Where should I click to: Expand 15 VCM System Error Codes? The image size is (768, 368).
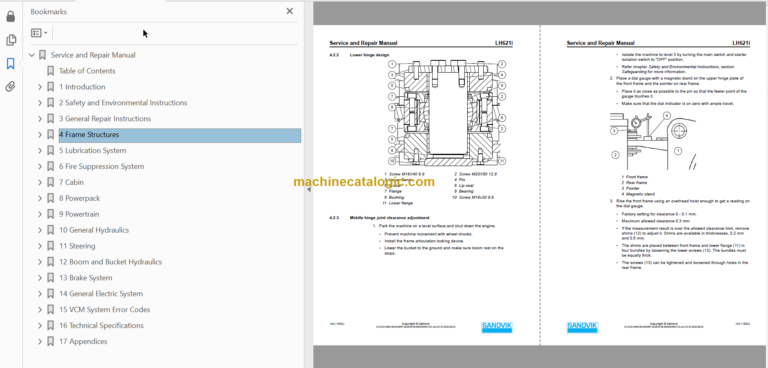(x=40, y=310)
